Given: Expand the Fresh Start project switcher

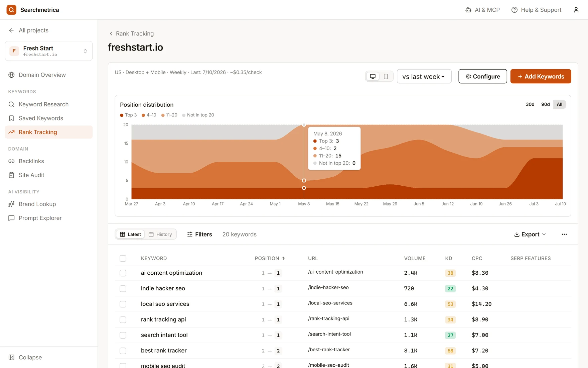Looking at the screenshot, I should pyautogui.click(x=49, y=51).
